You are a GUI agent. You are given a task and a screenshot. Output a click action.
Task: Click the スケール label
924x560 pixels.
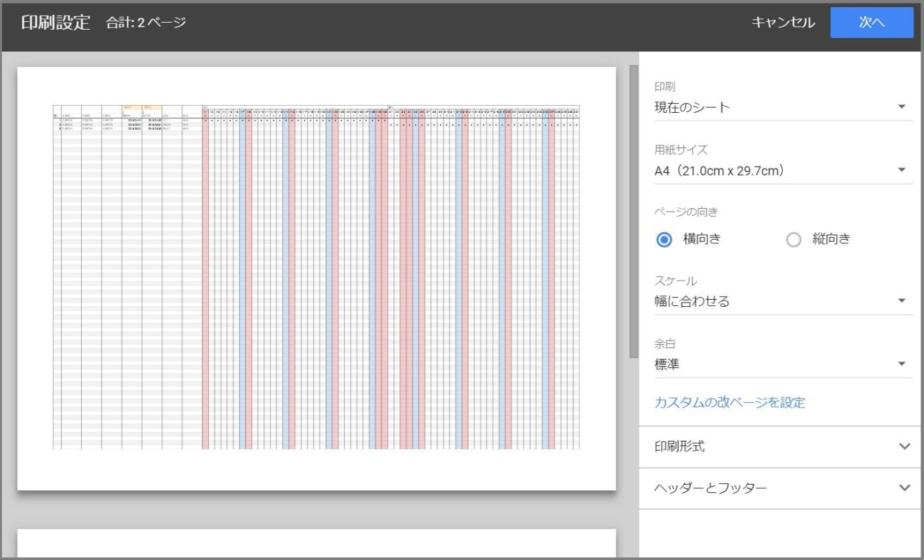(x=676, y=281)
